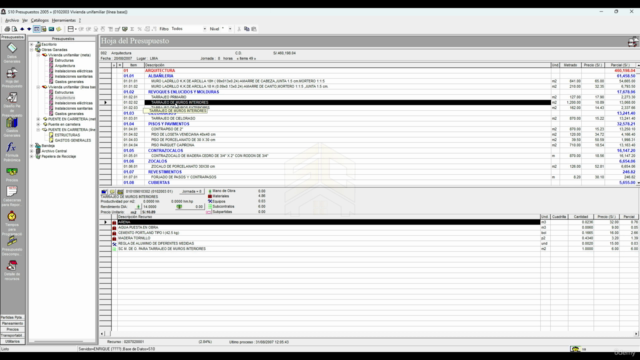Switch to the Utilitarios sidebar group

tap(12, 341)
